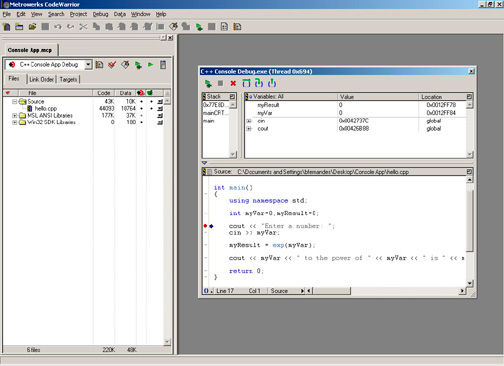504x366 pixels.
Task: Open pop-up menu for hello.cpp row
Action: pos(160,109)
